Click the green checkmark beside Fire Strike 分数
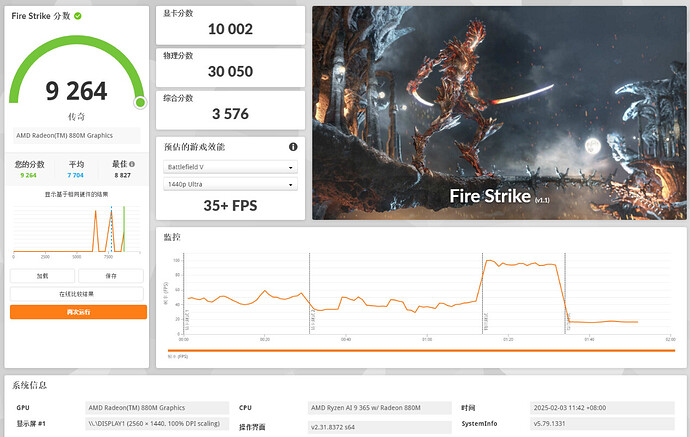This screenshot has height=437, width=690. click(78, 16)
